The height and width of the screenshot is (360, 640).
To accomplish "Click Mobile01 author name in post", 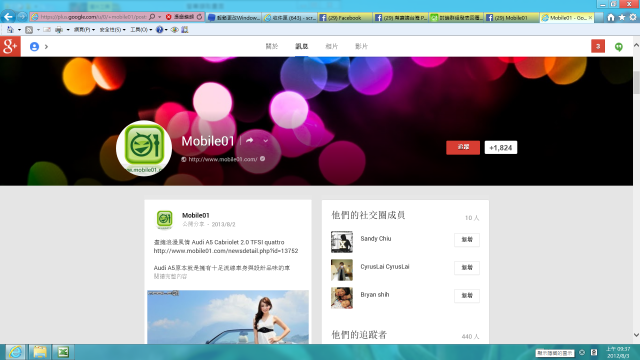I will coord(196,215).
